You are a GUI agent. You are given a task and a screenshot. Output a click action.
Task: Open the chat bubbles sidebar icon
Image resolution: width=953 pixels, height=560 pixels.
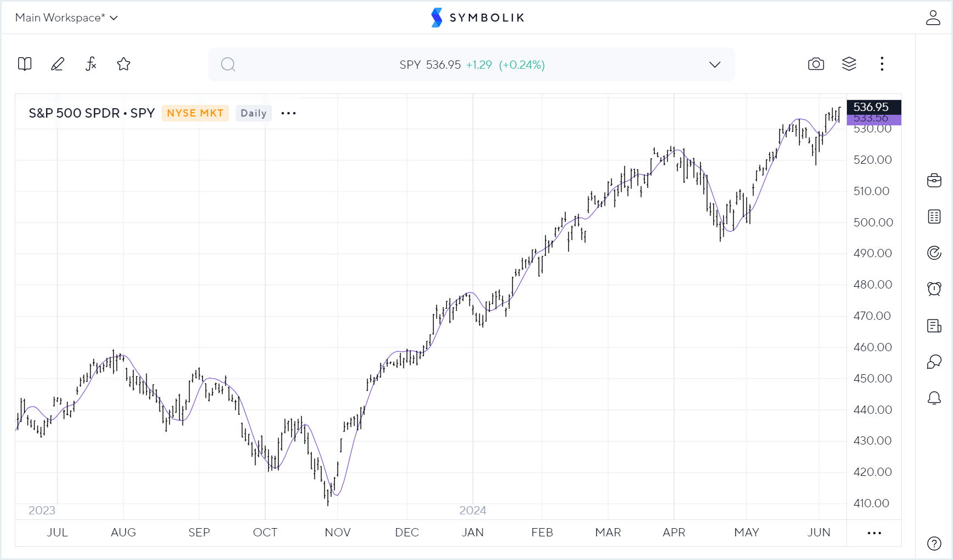(934, 362)
